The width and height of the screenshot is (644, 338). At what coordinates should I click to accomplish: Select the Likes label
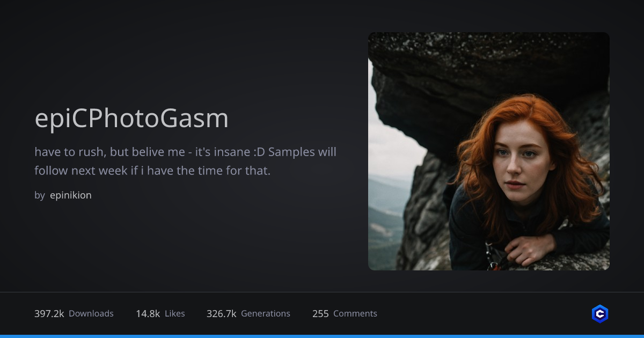pyautogui.click(x=175, y=314)
